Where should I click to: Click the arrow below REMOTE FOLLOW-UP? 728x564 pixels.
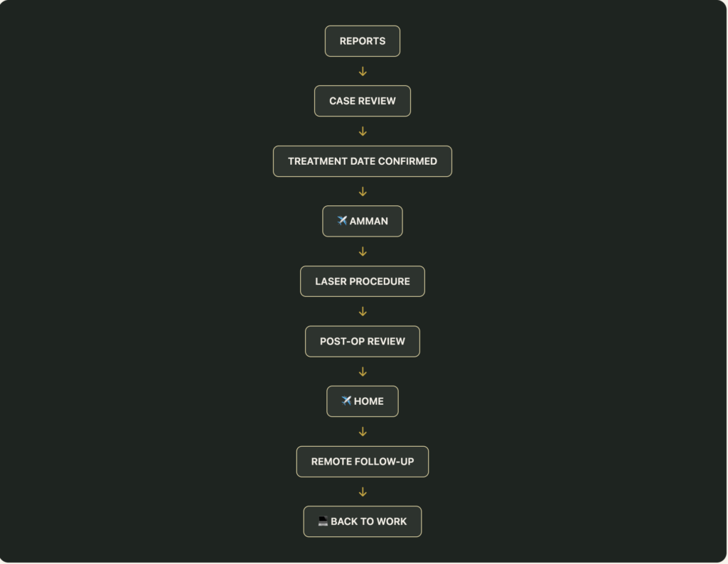(x=363, y=492)
